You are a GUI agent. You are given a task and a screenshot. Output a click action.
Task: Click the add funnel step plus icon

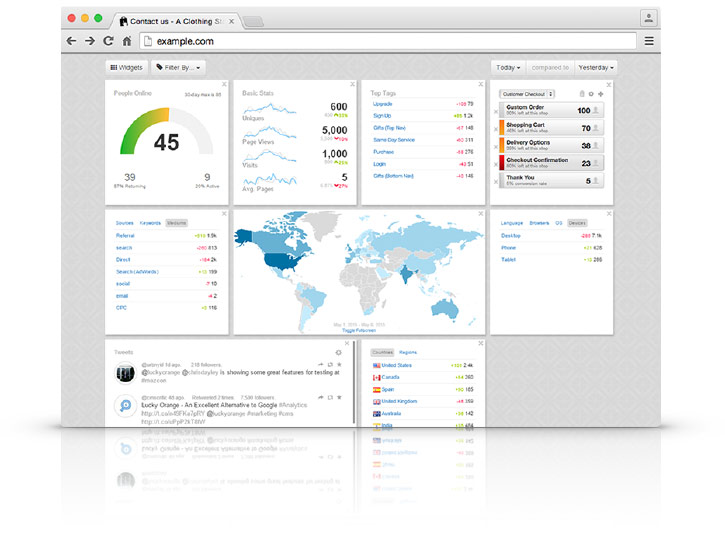coord(601,94)
